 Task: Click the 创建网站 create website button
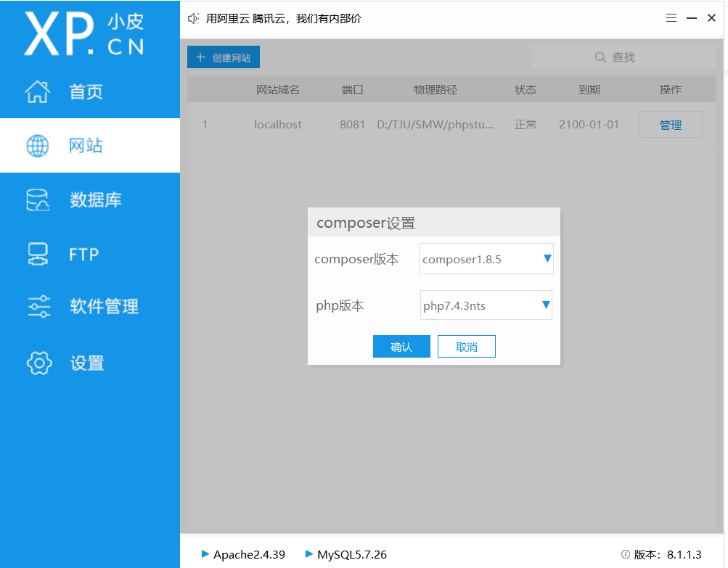(x=223, y=57)
